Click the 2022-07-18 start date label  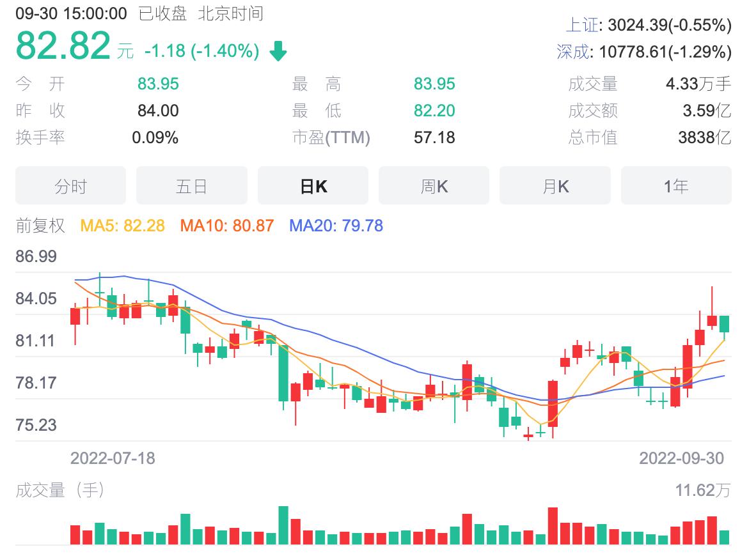pyautogui.click(x=113, y=458)
